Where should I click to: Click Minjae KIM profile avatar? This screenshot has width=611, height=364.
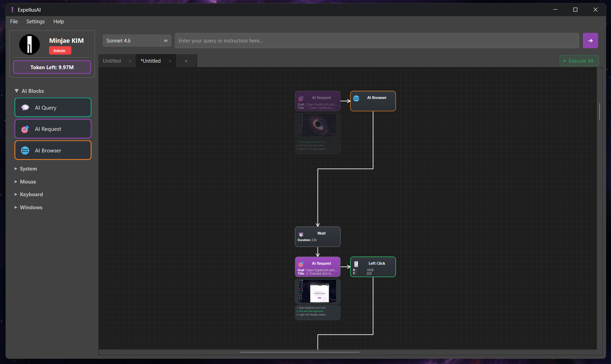coord(29,45)
